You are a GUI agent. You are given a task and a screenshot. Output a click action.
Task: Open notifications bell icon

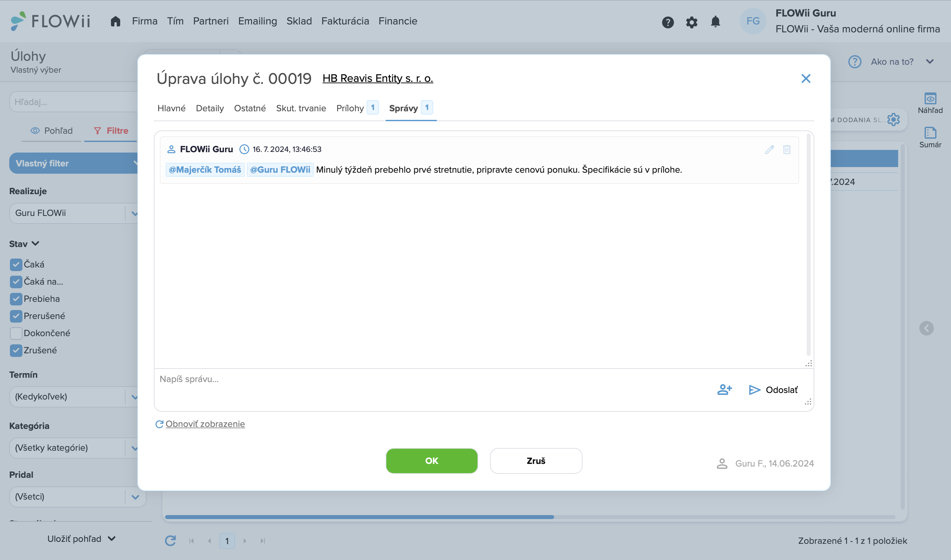coord(715,22)
